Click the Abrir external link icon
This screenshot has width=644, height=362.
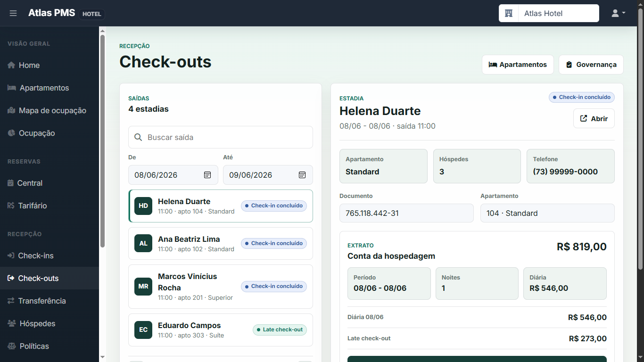coord(584,119)
